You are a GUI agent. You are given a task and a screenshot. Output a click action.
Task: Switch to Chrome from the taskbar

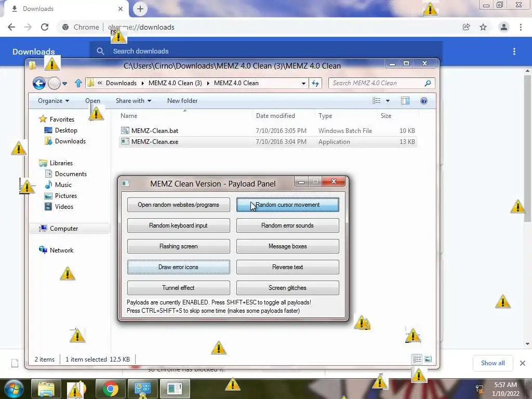tap(110, 389)
